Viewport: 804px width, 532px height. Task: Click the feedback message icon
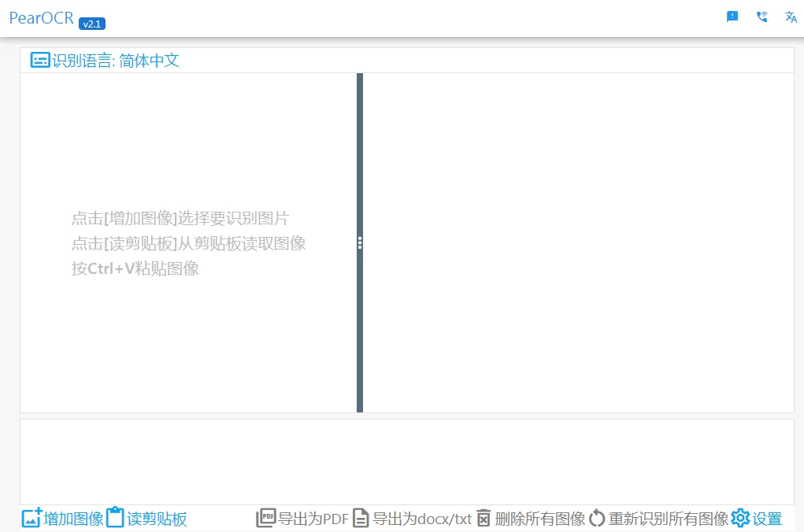click(732, 17)
